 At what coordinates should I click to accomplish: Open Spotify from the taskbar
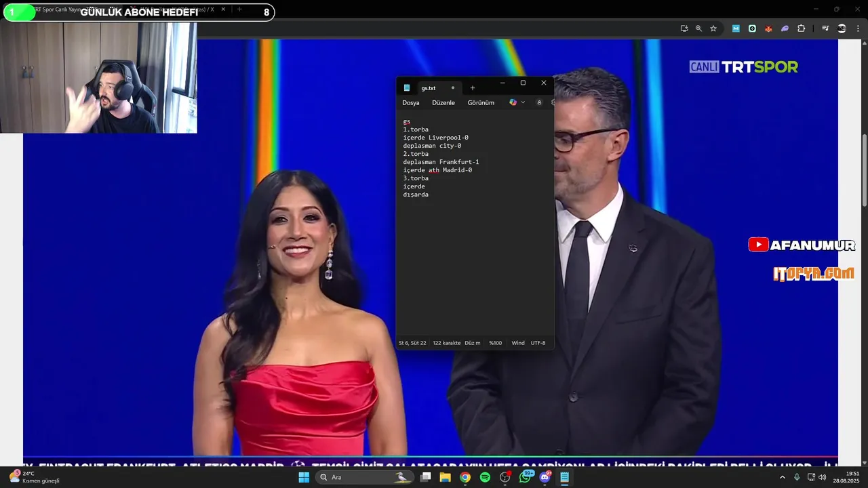(x=485, y=477)
